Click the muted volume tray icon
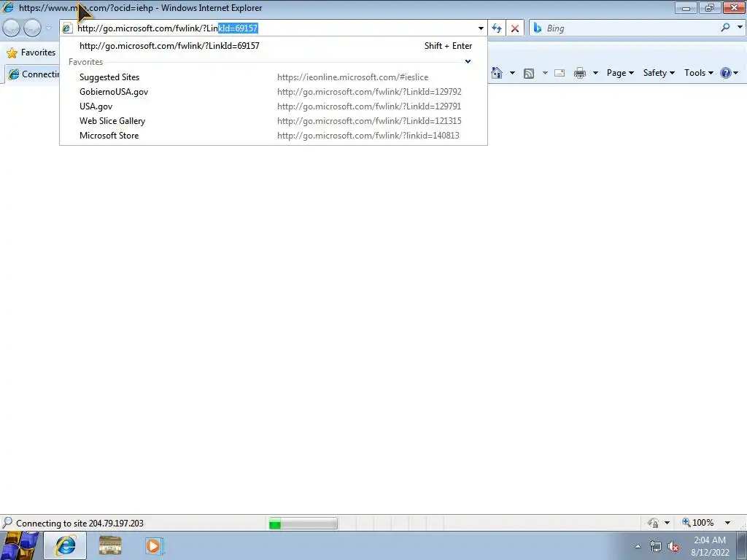The height and width of the screenshot is (560, 747). coord(673,547)
